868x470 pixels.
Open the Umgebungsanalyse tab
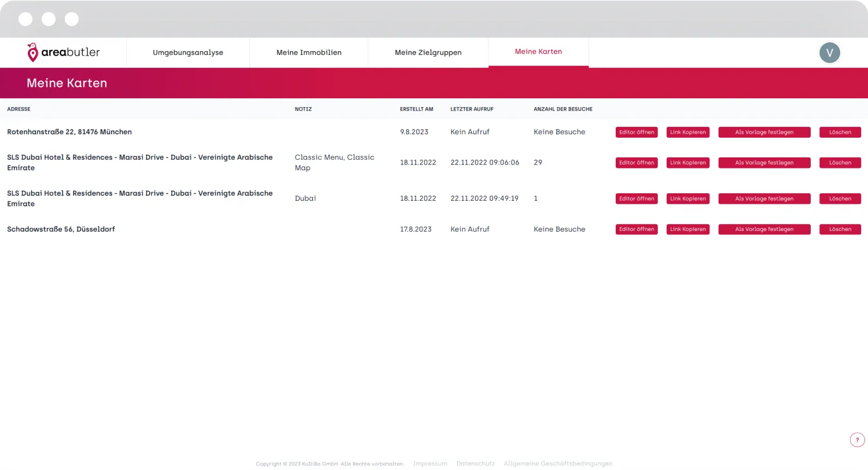188,53
